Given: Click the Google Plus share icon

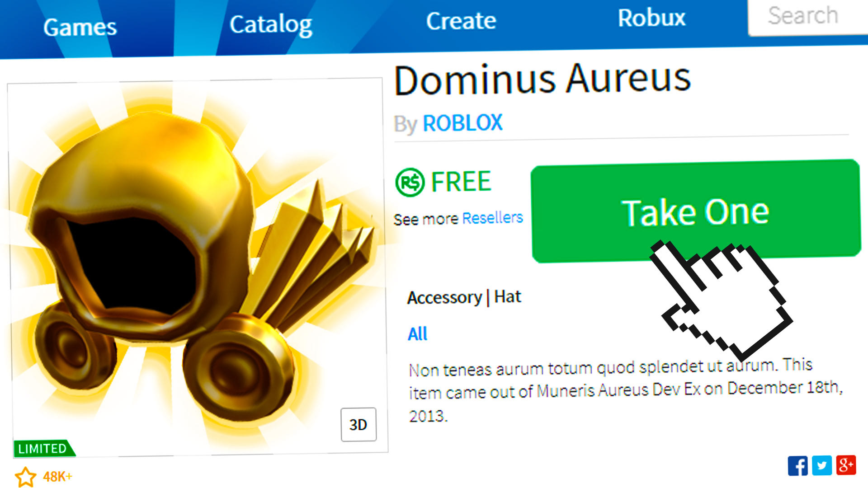Looking at the screenshot, I should click(x=846, y=465).
